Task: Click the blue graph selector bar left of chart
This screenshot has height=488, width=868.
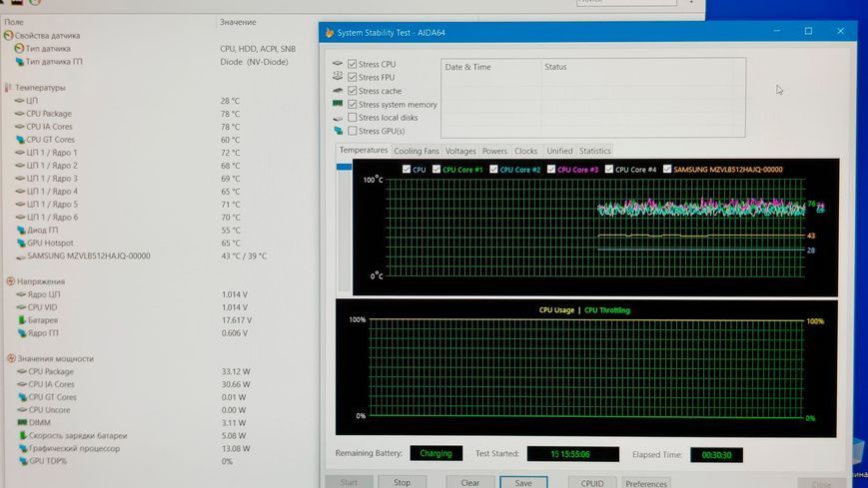Action: 344,167
